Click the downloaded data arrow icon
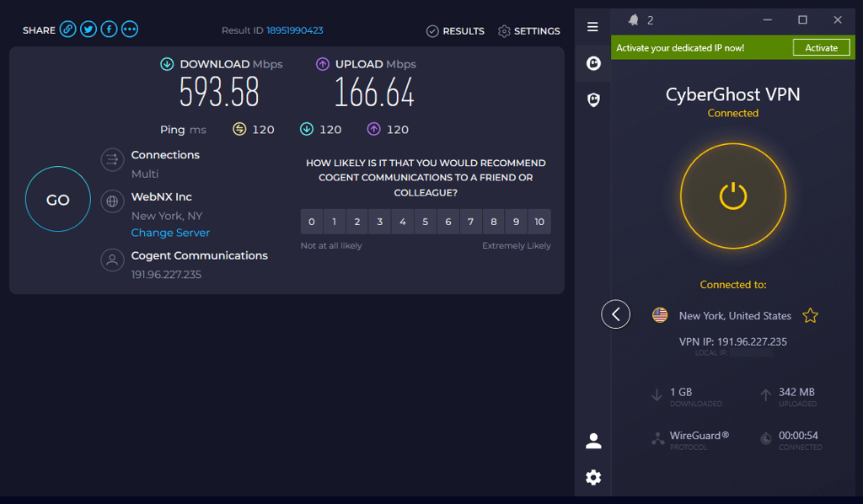 click(657, 395)
